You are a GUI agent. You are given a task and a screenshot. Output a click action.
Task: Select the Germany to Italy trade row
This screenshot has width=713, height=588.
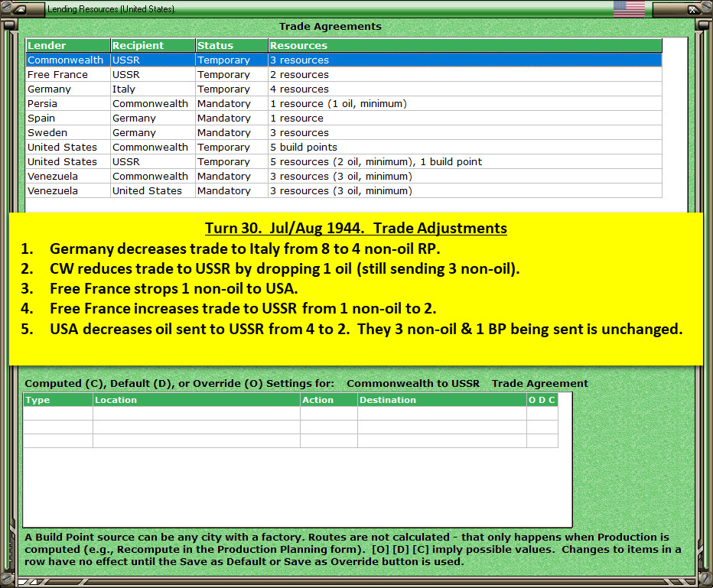click(x=343, y=89)
